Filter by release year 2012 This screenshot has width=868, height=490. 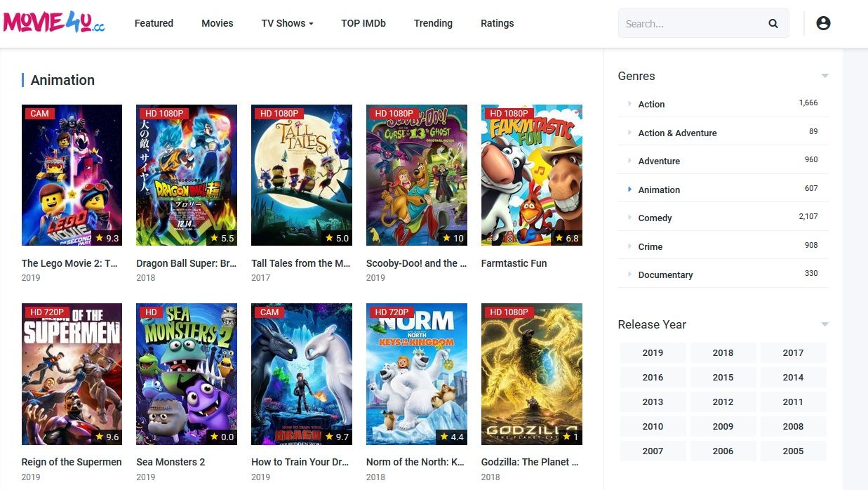(x=723, y=402)
